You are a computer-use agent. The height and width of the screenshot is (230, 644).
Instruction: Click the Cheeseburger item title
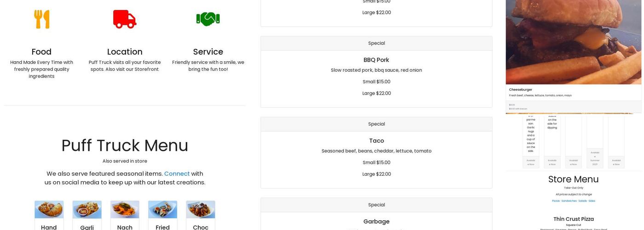(520, 90)
